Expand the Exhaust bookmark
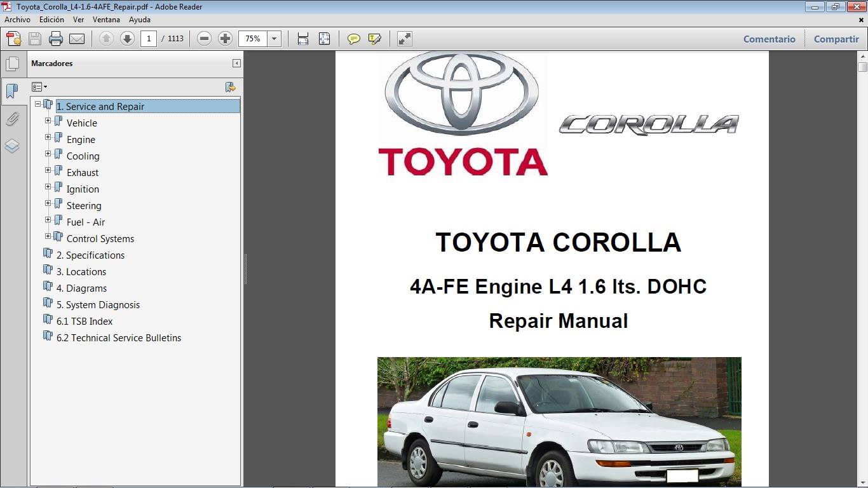 [48, 170]
